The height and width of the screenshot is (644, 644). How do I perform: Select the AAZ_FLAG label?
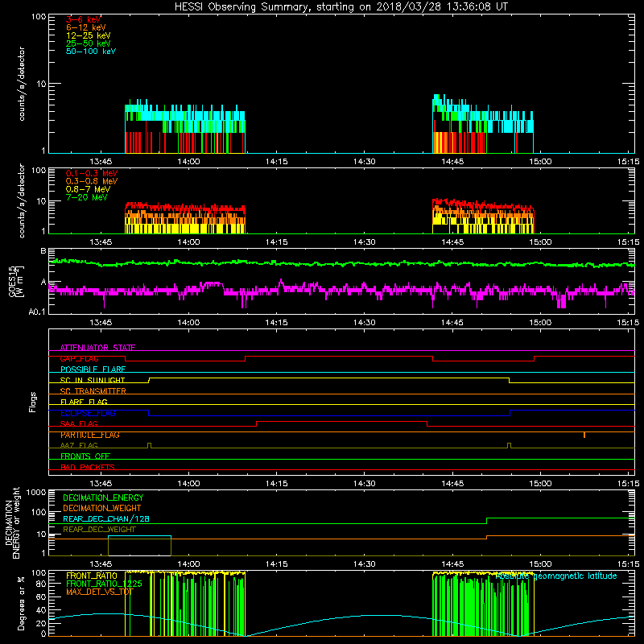tap(79, 445)
